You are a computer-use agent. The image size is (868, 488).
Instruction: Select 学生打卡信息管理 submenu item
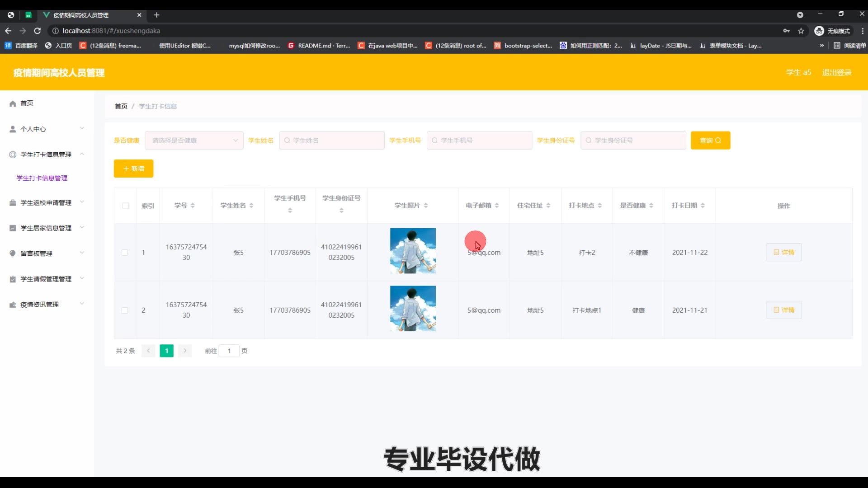42,178
